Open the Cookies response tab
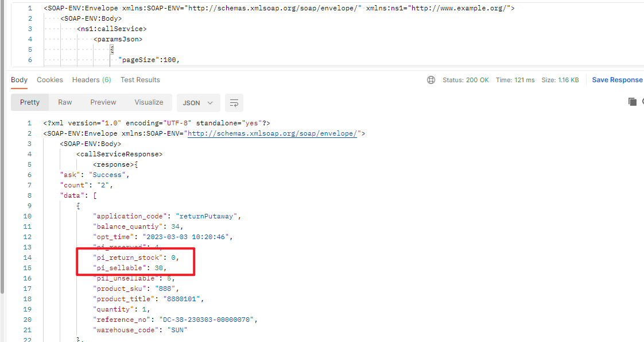 pyautogui.click(x=50, y=80)
